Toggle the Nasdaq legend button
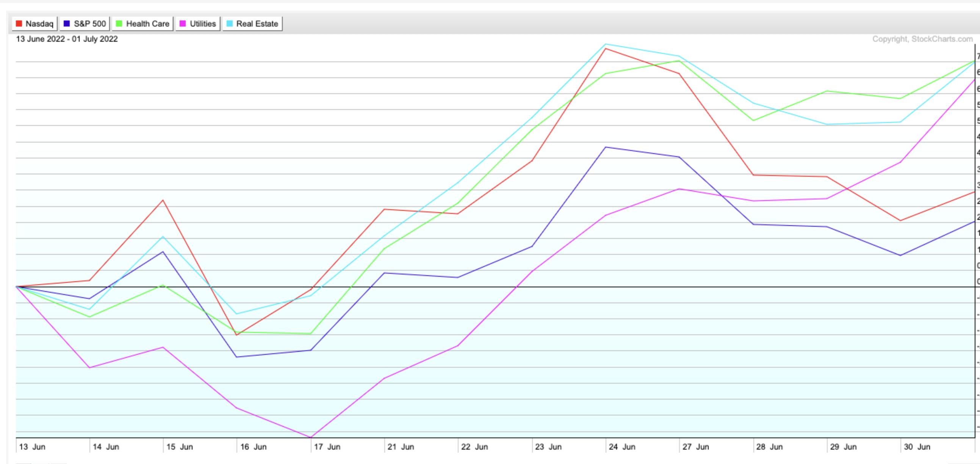 (x=34, y=24)
